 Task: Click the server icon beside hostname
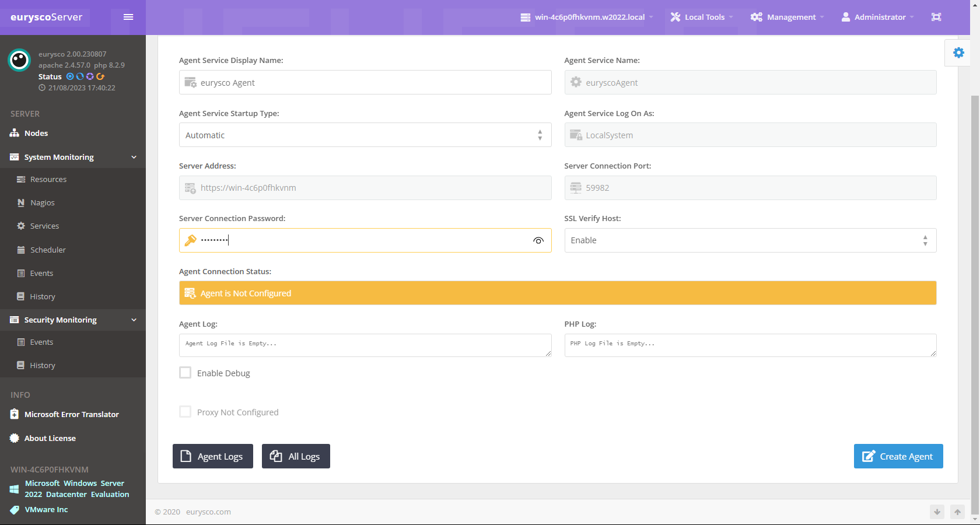[x=526, y=17]
